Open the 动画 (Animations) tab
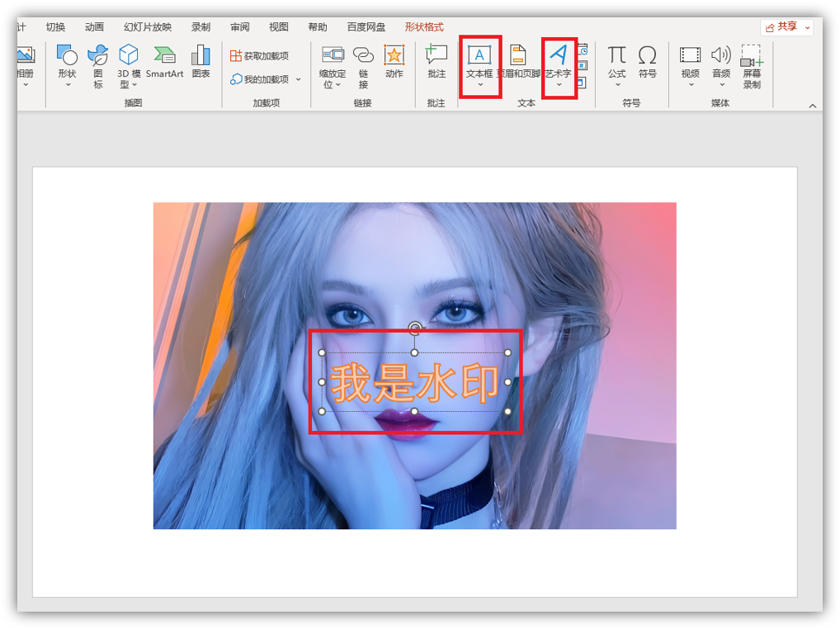Image resolution: width=840 pixels, height=629 pixels. click(x=94, y=27)
